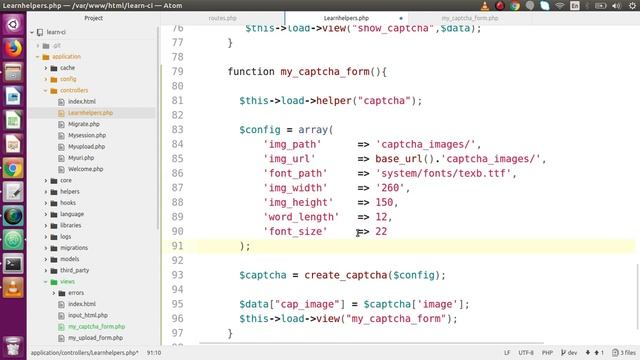Launch Firefox from the dock
640x360 pixels.
(x=13, y=48)
